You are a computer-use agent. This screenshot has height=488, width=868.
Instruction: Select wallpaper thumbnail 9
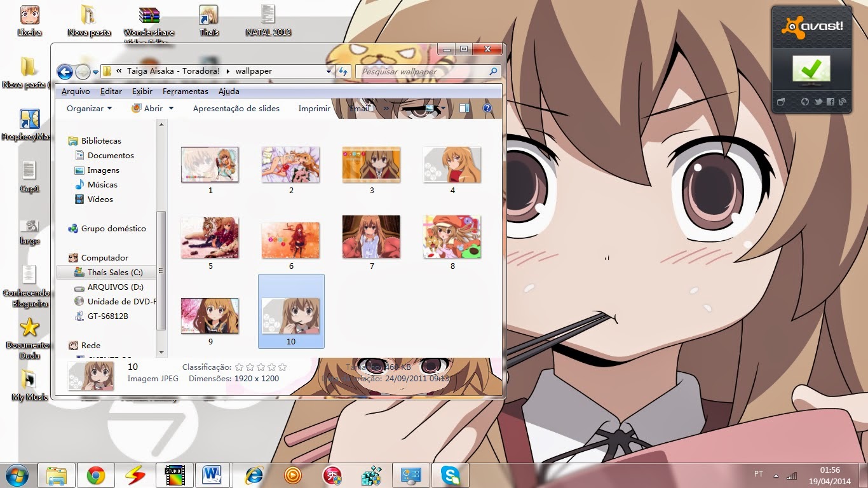(x=210, y=316)
